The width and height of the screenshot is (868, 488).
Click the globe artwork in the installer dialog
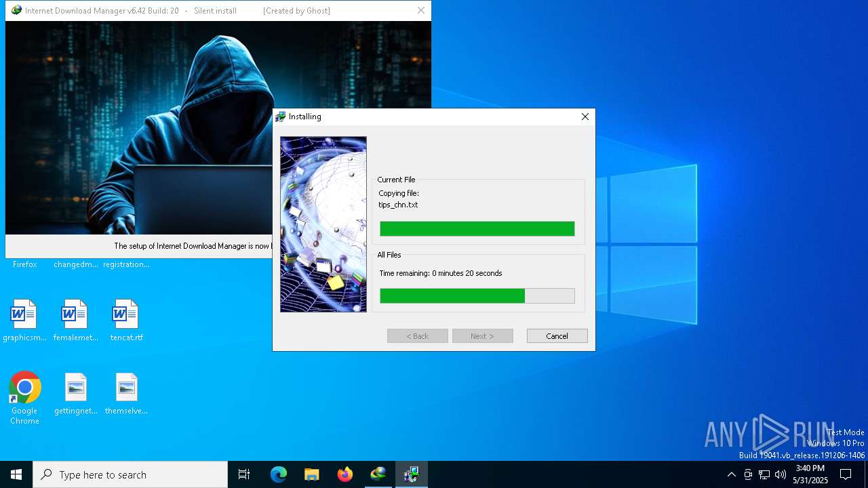pos(323,224)
